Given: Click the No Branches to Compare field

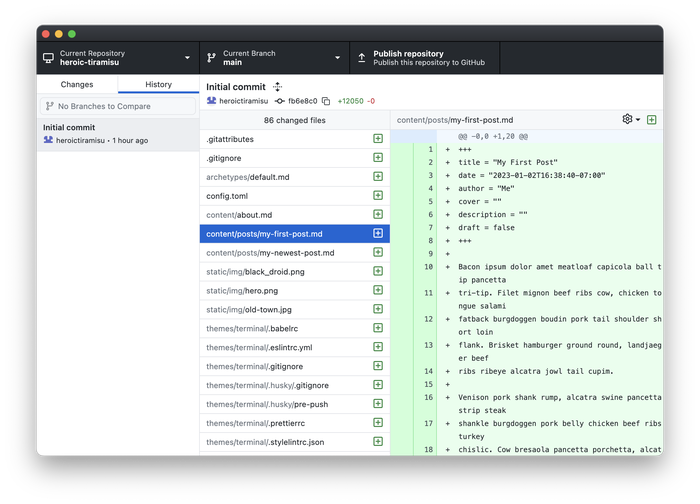Looking at the screenshot, I should click(x=118, y=106).
